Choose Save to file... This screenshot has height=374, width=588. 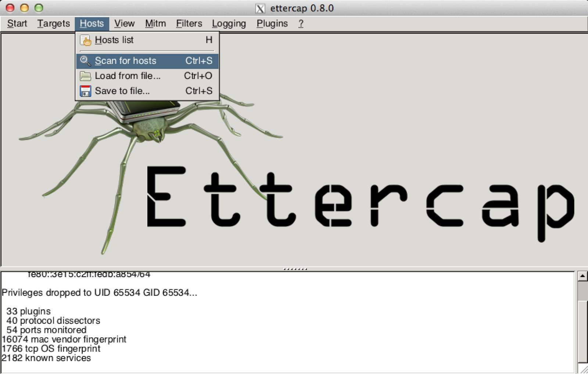click(x=147, y=91)
